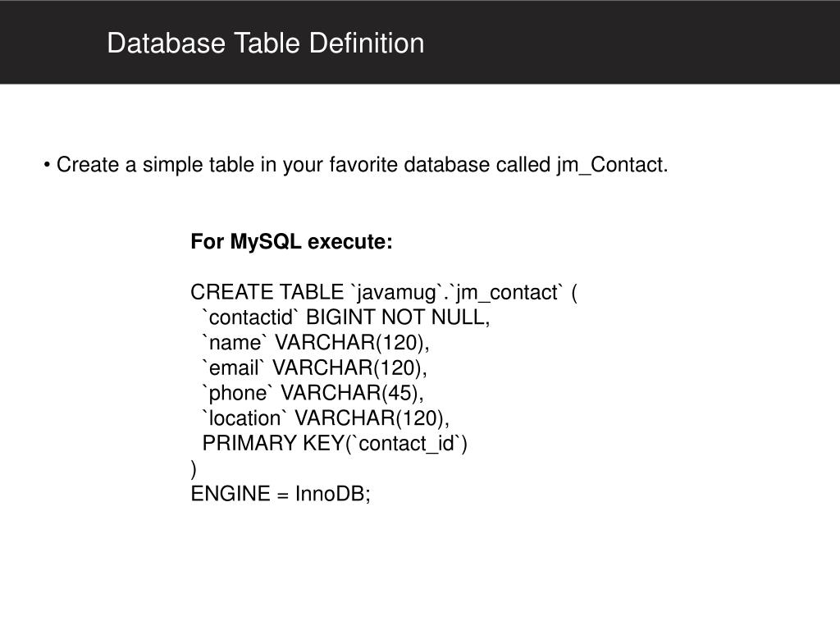Click the word Database in title
The height and width of the screenshot is (630, 840).
(166, 43)
